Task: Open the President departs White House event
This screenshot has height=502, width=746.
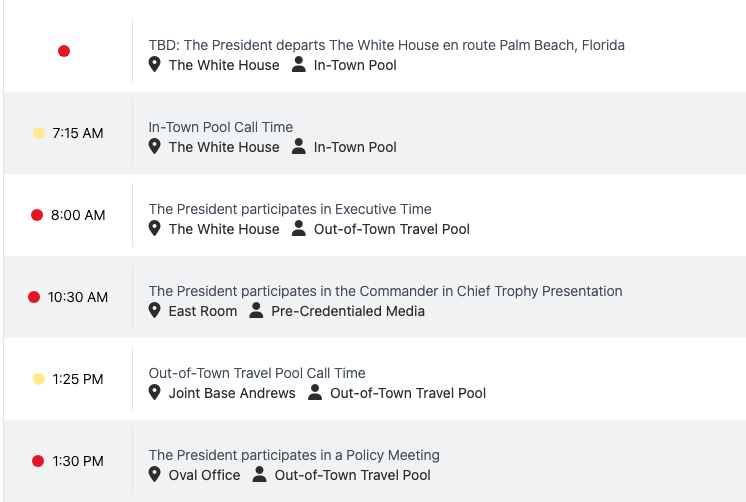Action: [x=386, y=45]
